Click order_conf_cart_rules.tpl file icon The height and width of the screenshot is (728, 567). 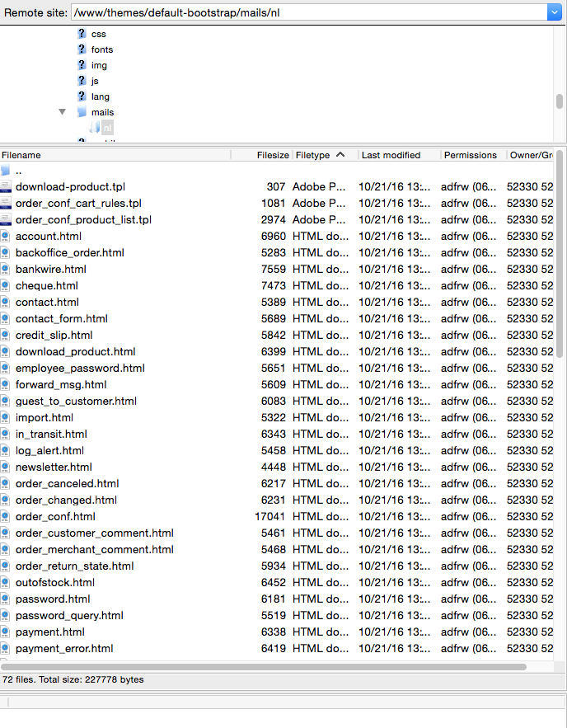5,204
